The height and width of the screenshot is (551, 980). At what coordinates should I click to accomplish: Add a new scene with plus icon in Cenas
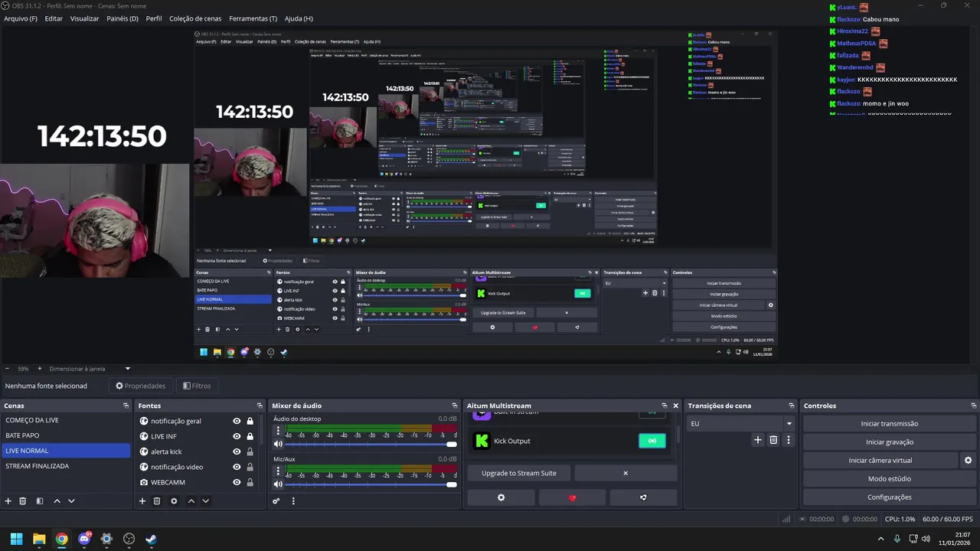8,501
